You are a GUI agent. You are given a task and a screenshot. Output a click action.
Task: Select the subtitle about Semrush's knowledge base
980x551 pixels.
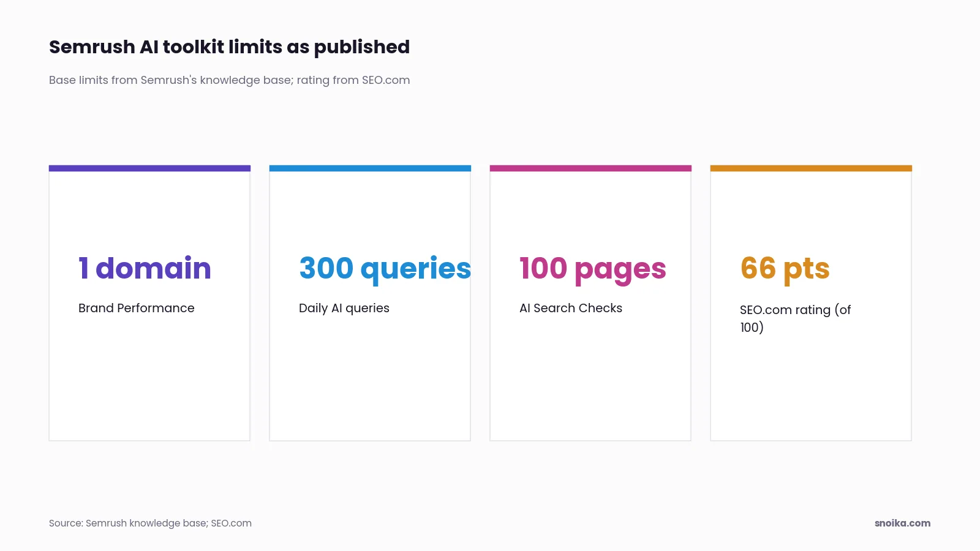(229, 80)
